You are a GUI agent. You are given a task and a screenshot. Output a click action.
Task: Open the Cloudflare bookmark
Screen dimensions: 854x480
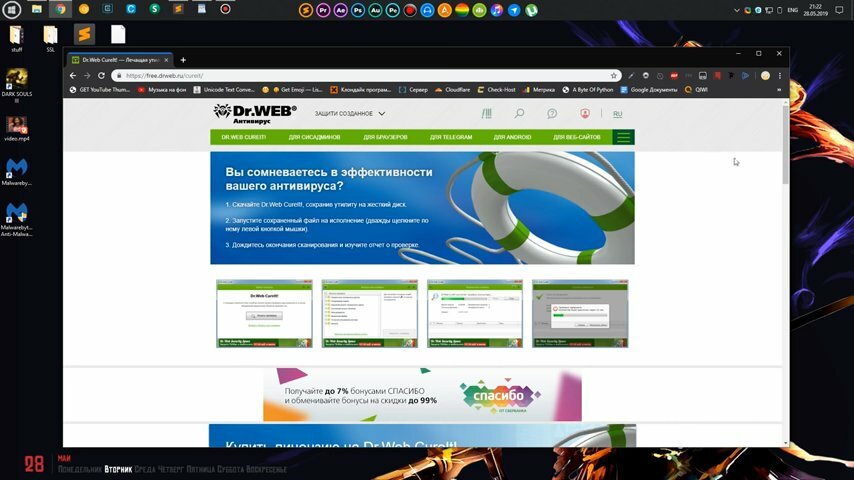point(452,90)
